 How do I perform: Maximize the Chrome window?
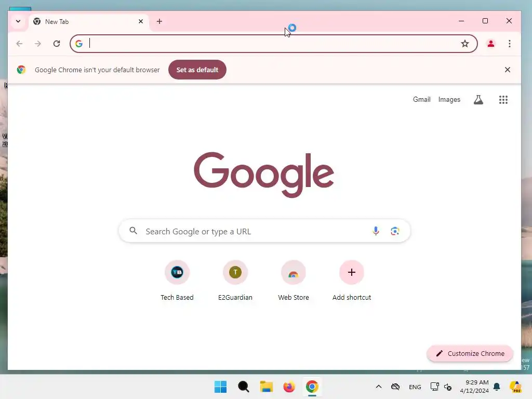click(x=485, y=21)
